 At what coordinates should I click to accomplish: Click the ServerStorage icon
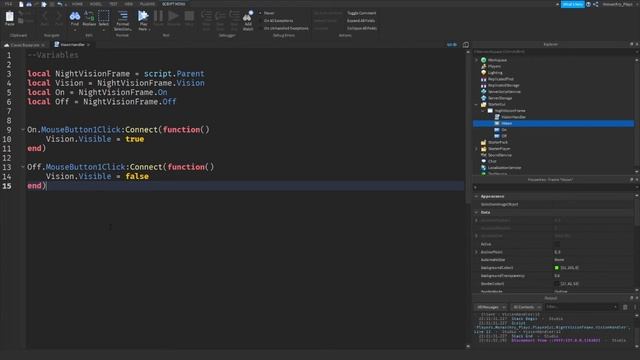tap(484, 98)
